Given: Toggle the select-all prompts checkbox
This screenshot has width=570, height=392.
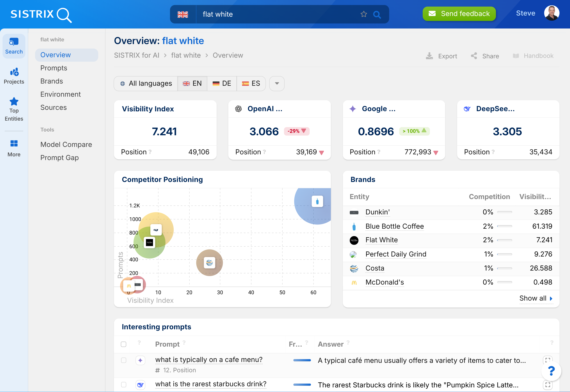Looking at the screenshot, I should tap(123, 344).
